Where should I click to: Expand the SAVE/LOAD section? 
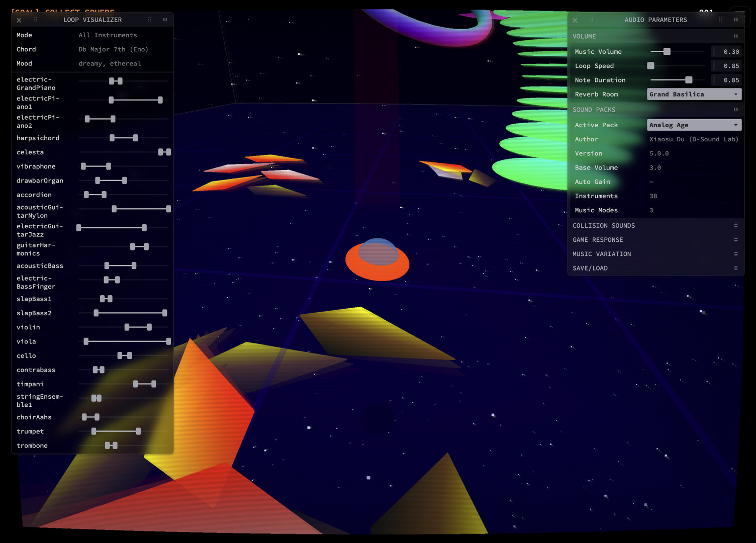coord(735,268)
